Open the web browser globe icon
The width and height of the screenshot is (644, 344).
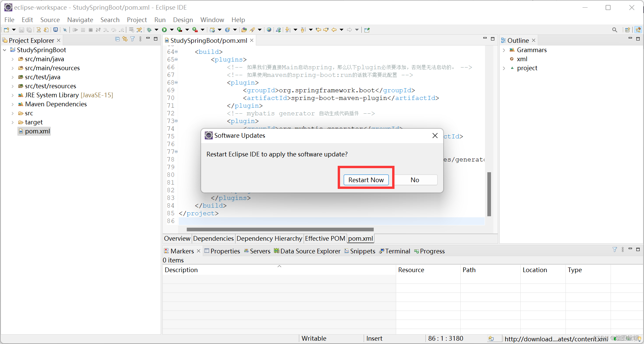[269, 30]
